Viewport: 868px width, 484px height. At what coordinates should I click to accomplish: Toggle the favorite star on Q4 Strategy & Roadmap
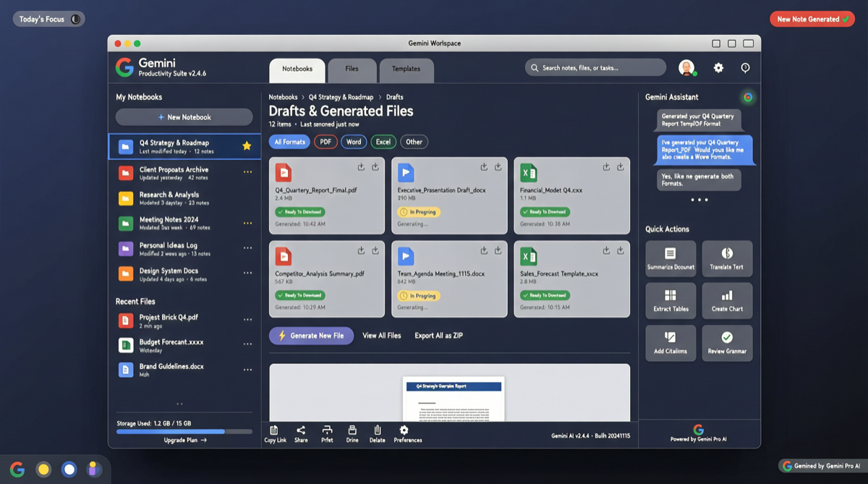(x=247, y=146)
